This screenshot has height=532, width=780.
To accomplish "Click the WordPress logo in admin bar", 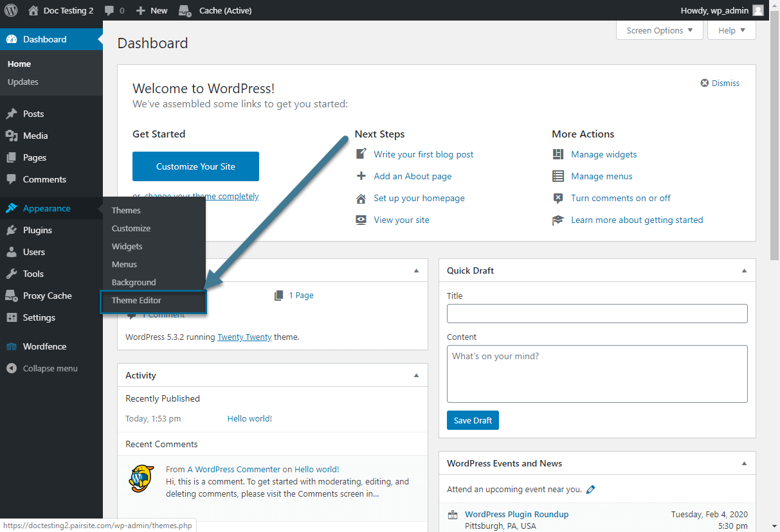I will [11, 10].
